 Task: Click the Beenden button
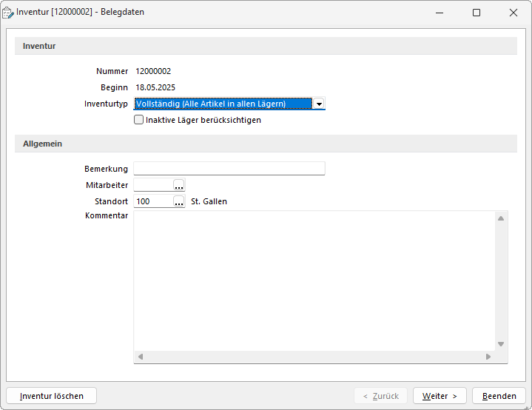click(499, 396)
